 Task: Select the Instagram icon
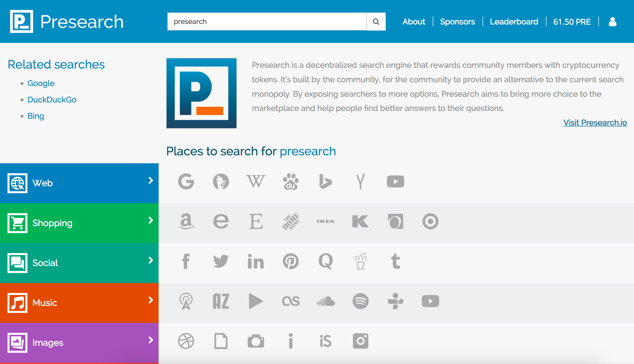coord(360,341)
